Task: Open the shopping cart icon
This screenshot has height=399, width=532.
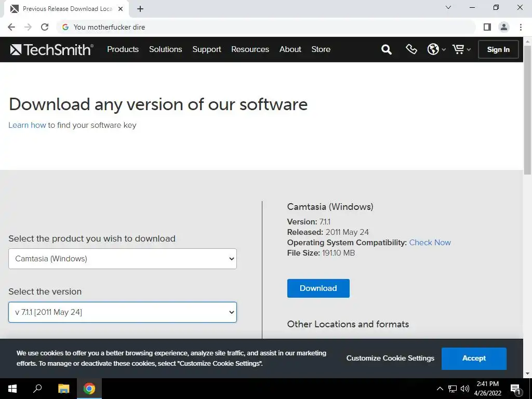Action: click(458, 49)
